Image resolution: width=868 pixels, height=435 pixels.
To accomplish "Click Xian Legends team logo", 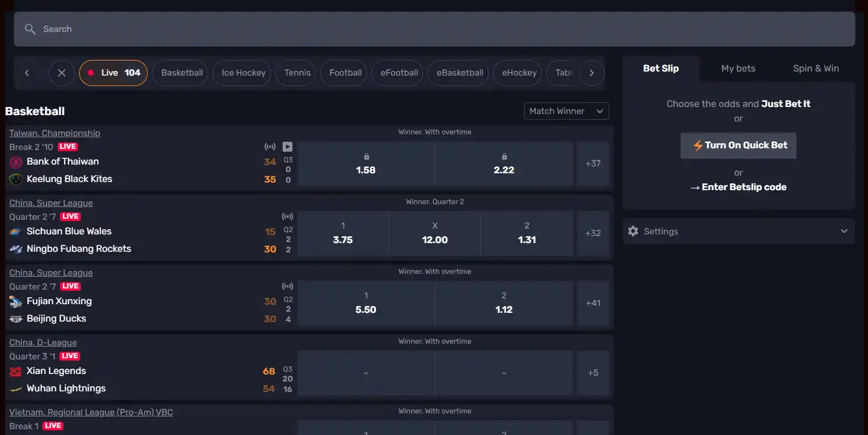I will [16, 371].
